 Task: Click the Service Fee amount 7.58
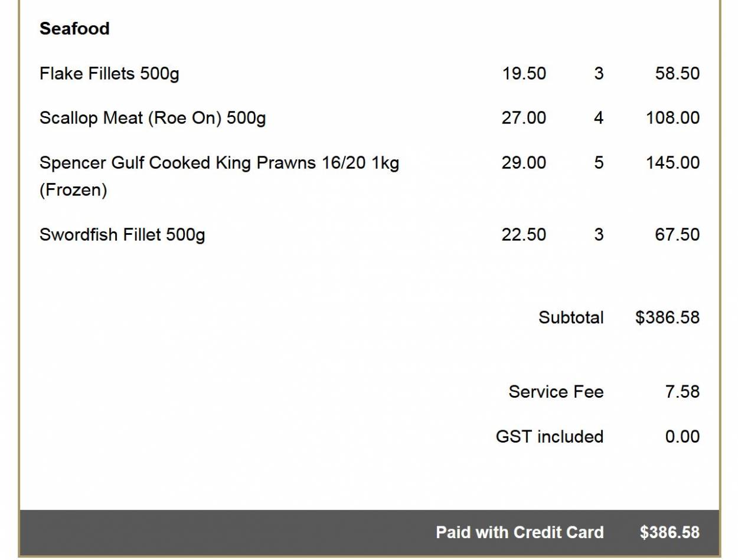click(683, 392)
